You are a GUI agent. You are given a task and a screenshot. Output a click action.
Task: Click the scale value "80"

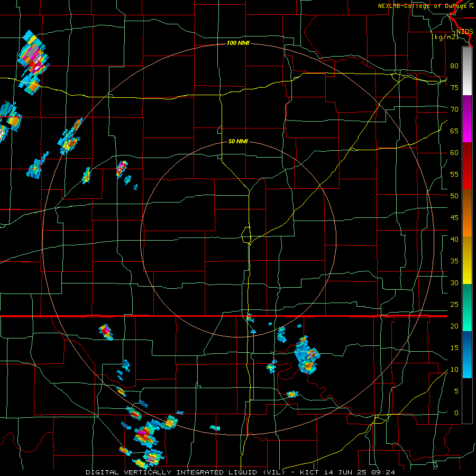coord(454,66)
